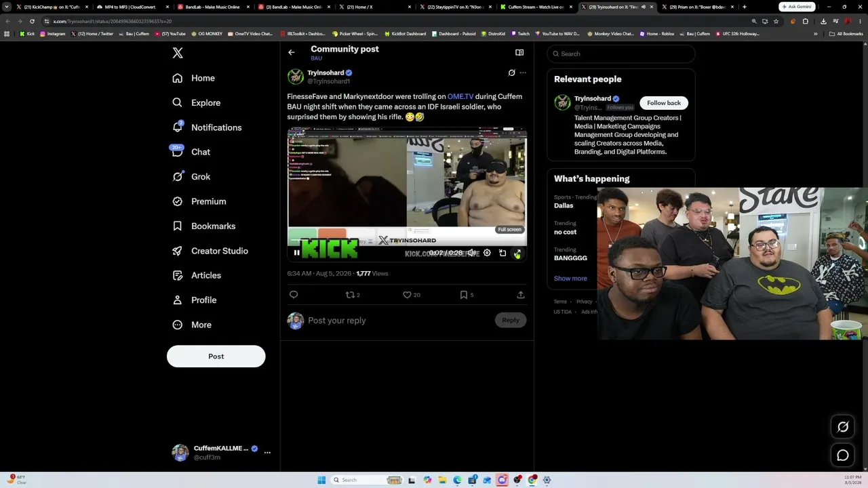Click the white Post button
Screen dimensions: 868x488
216,357
